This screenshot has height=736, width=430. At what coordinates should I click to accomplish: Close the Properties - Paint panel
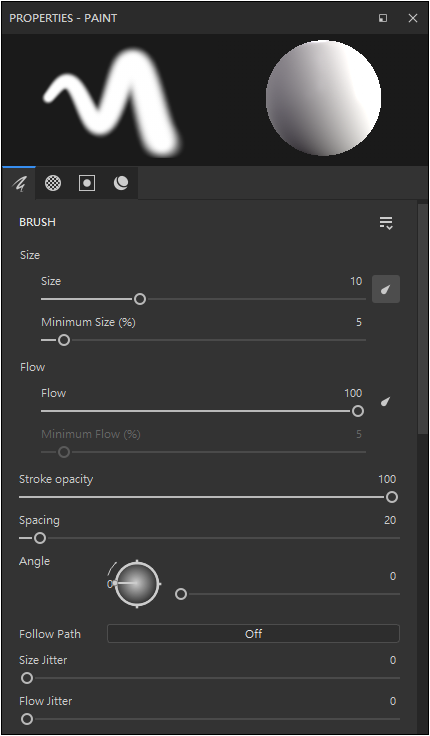pyautogui.click(x=413, y=18)
